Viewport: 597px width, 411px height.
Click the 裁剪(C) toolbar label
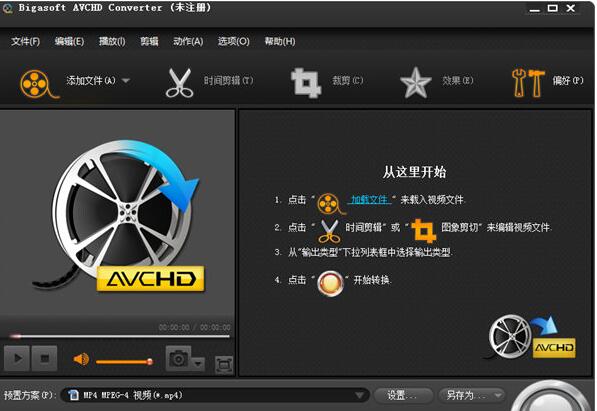348,81
